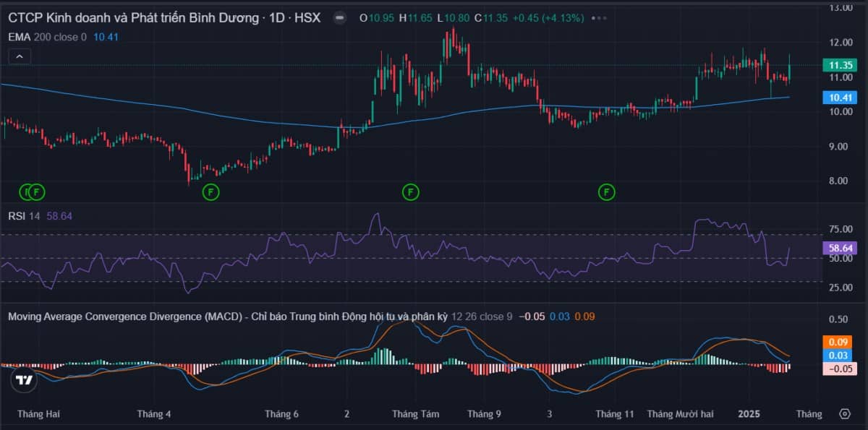Select the financial event marker below the April low
The width and height of the screenshot is (868, 430).
pyautogui.click(x=210, y=192)
